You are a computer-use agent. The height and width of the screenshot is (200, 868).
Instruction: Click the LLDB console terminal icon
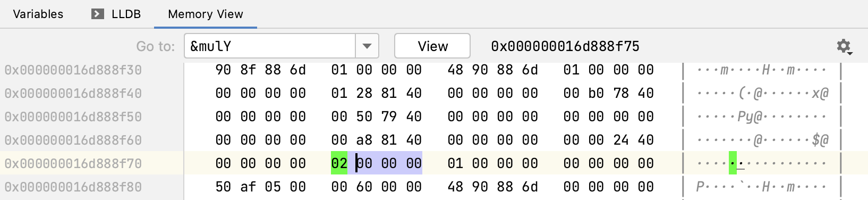97,14
